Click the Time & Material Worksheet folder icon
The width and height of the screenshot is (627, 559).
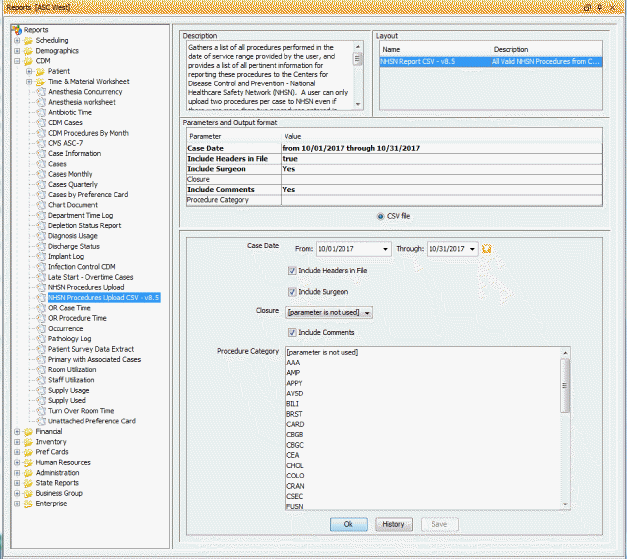[x=40, y=82]
